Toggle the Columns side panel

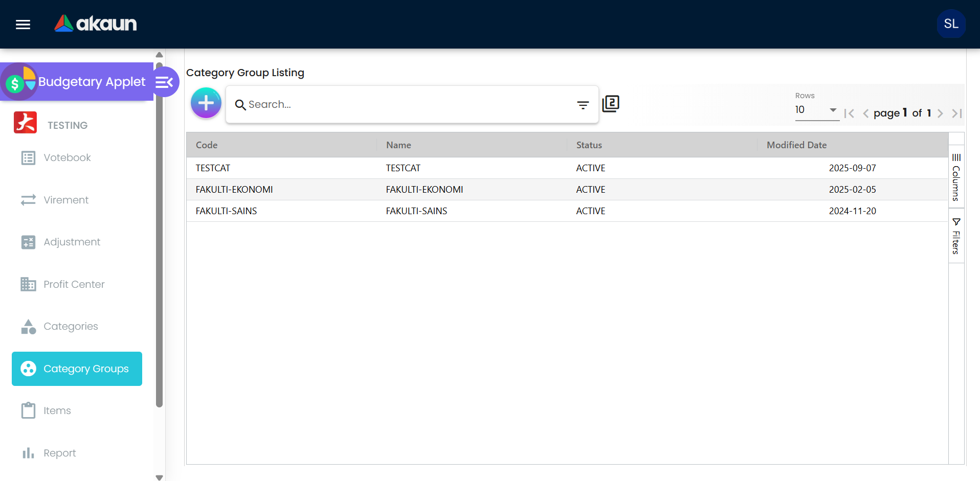956,177
